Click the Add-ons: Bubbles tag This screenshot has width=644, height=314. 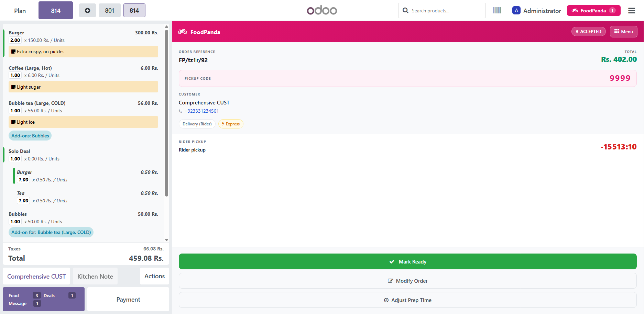coord(30,136)
